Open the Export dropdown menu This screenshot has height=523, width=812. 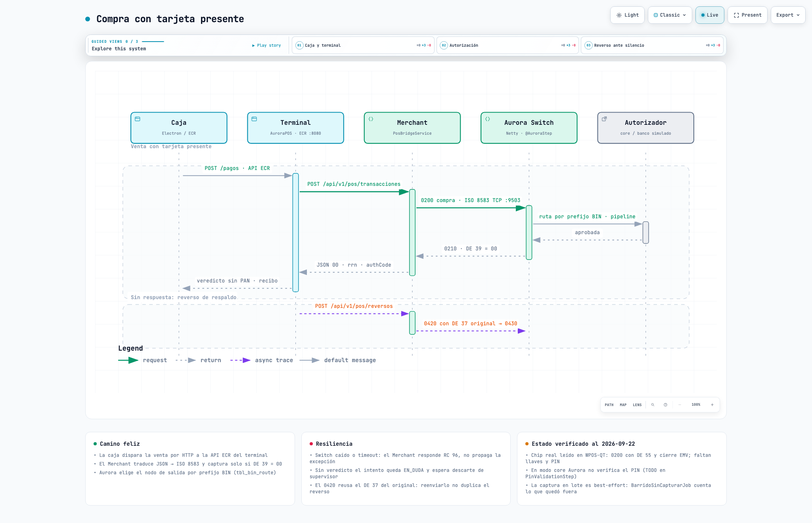click(788, 15)
